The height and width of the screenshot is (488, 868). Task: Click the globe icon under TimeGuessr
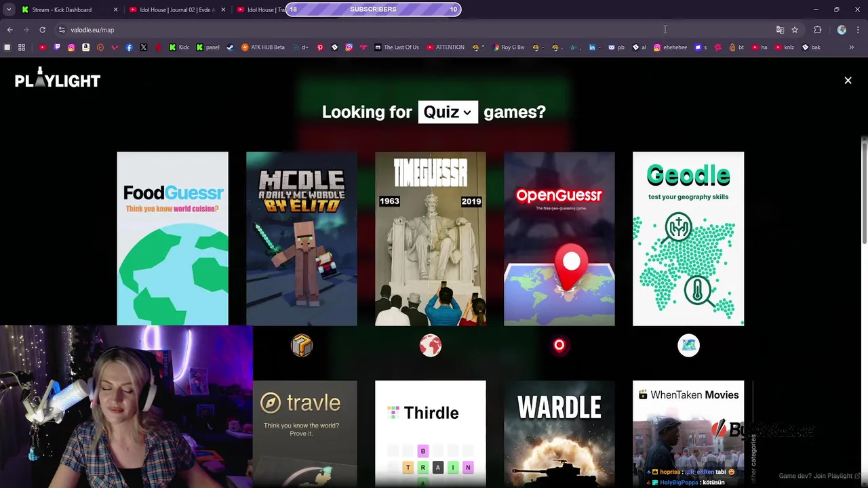pos(431,346)
